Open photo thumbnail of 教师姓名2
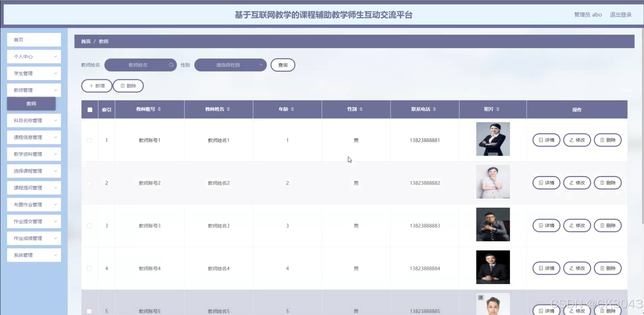Screen dimensions: 644x315 click(493, 182)
